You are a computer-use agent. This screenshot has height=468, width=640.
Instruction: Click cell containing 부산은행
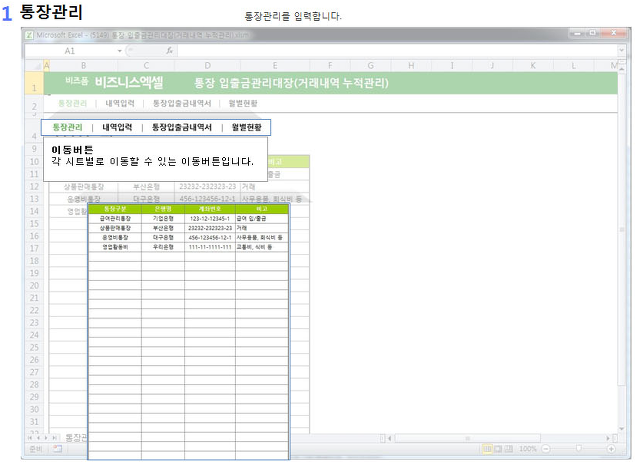click(x=146, y=186)
